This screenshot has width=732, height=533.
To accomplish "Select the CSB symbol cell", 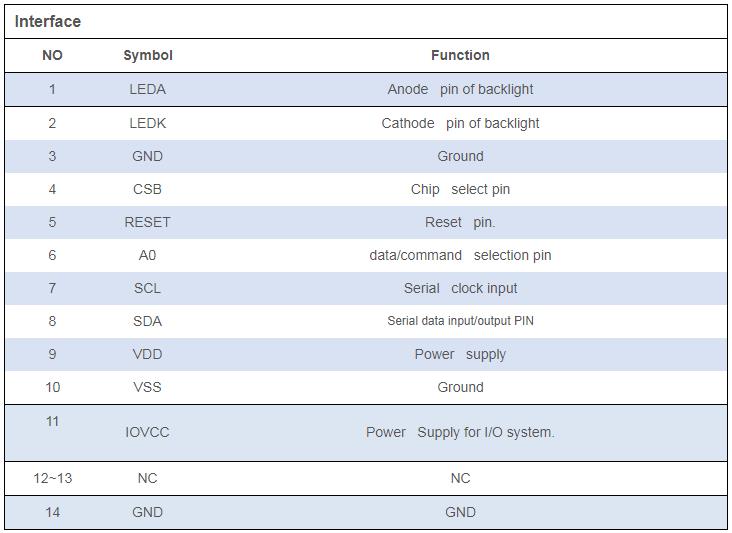I will pos(148,189).
